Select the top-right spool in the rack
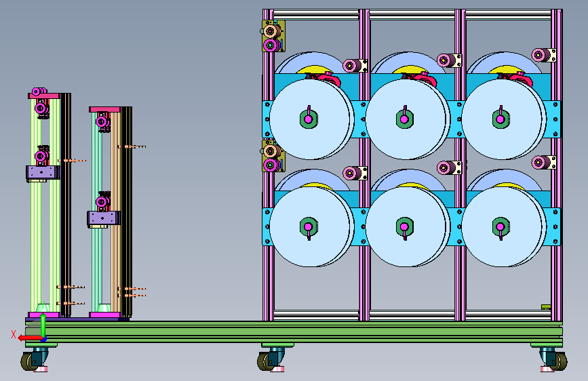 click(x=504, y=119)
